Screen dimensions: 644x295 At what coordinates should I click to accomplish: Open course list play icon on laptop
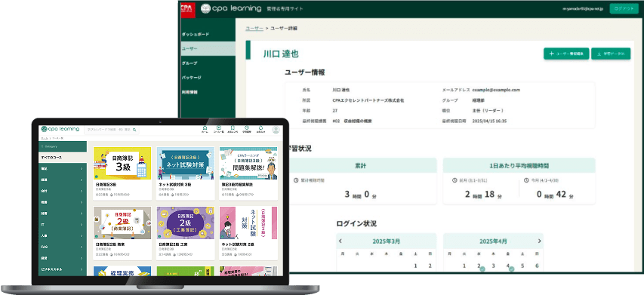pos(219,128)
